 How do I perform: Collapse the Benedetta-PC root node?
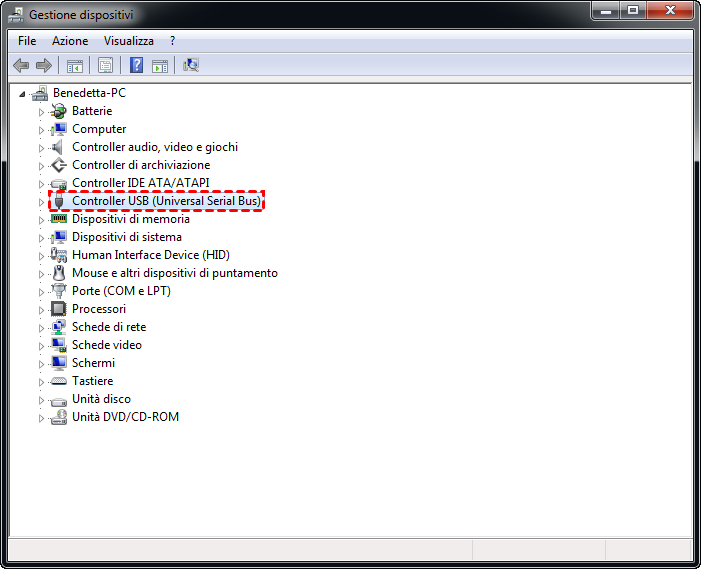[22, 94]
